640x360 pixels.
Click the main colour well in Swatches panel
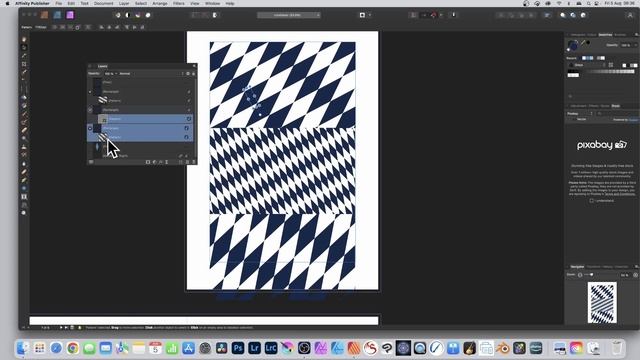(573, 45)
